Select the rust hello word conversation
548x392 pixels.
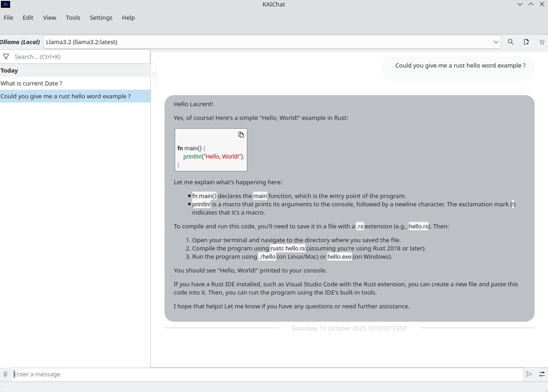(66, 96)
